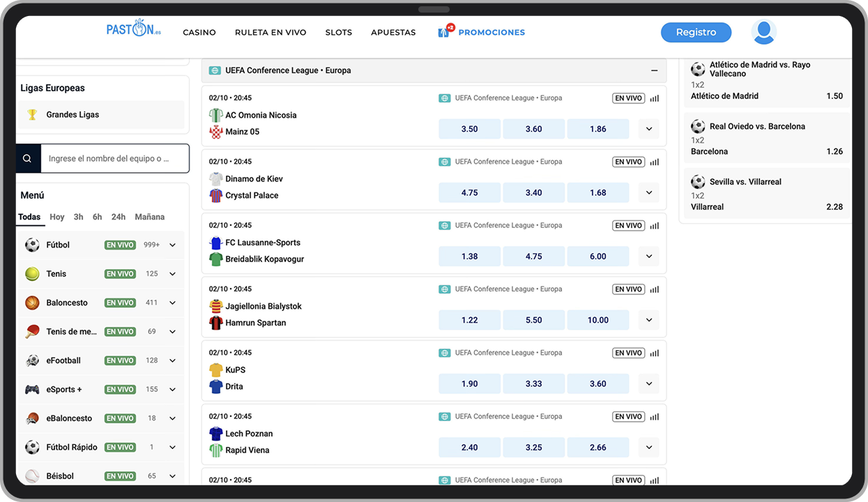The height and width of the screenshot is (502, 868).
Task: Bet on KuPS win at 1.90
Action: pos(470,383)
